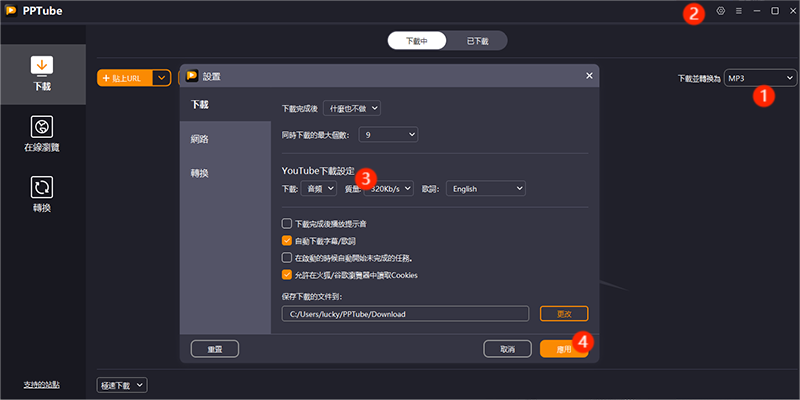The image size is (800, 400).
Task: Open the after-download action dropdown
Action: (x=352, y=108)
